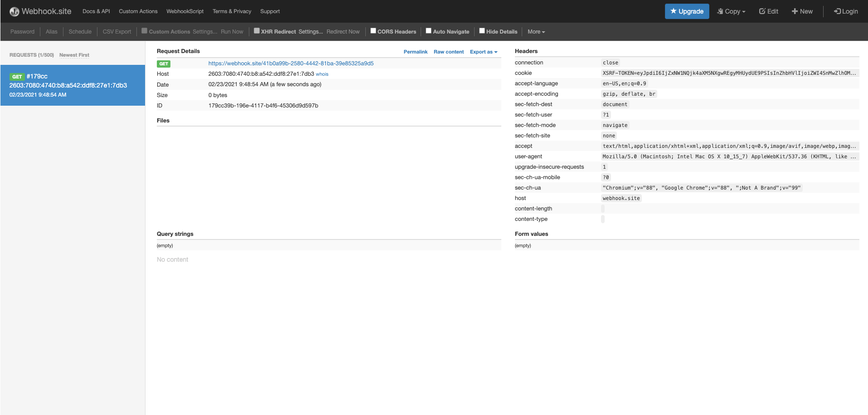The width and height of the screenshot is (868, 415).
Task: Toggle the Custom Actions checkbox
Action: (144, 31)
